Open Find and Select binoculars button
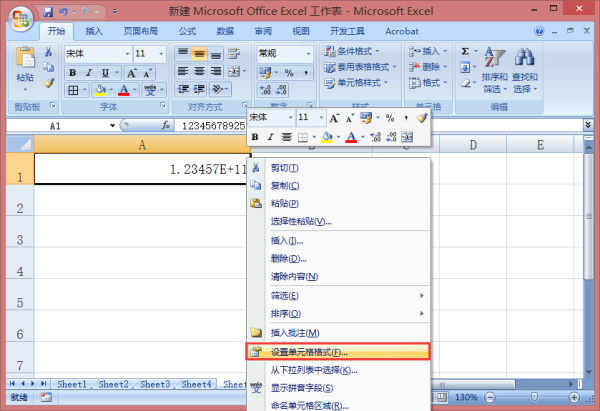Image resolution: width=600 pixels, height=411 pixels. click(x=525, y=70)
